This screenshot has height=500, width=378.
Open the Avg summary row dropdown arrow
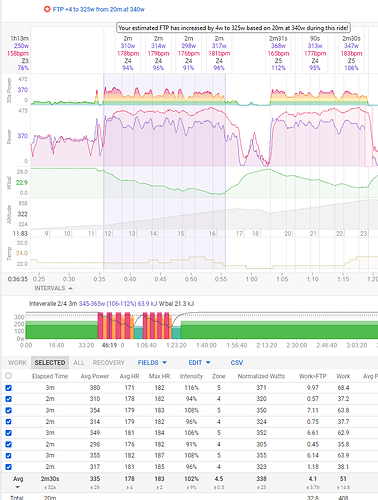pos(18,487)
